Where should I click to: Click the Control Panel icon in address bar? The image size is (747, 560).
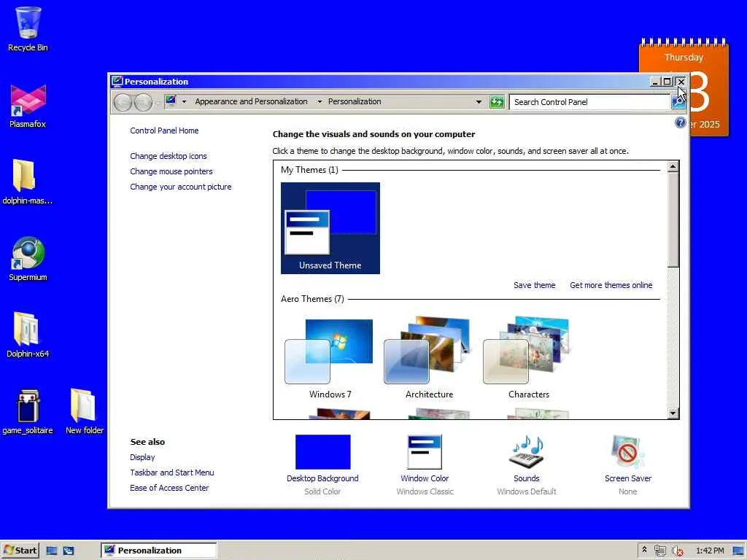click(x=171, y=101)
